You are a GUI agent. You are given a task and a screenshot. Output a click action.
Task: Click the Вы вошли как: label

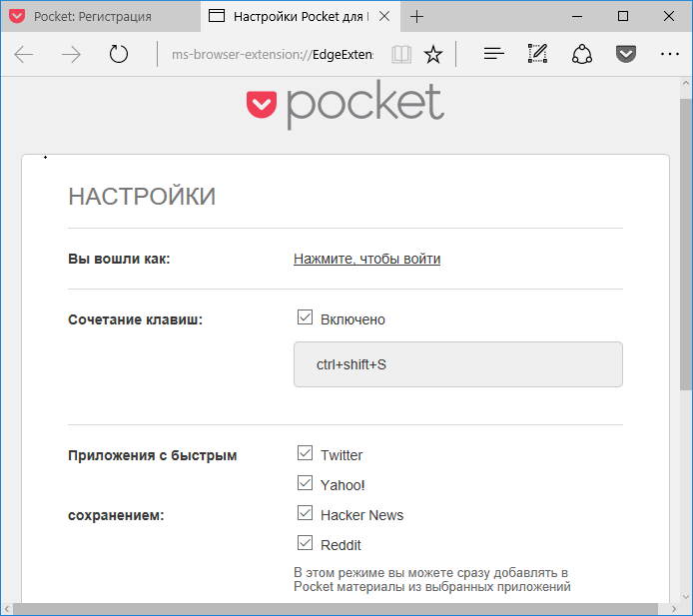tap(119, 259)
